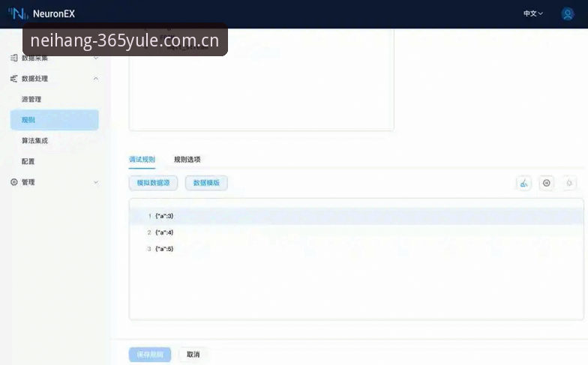Image resolution: width=588 pixels, height=365 pixels.
Task: Click the stop debug circle icon
Action: [x=546, y=183]
